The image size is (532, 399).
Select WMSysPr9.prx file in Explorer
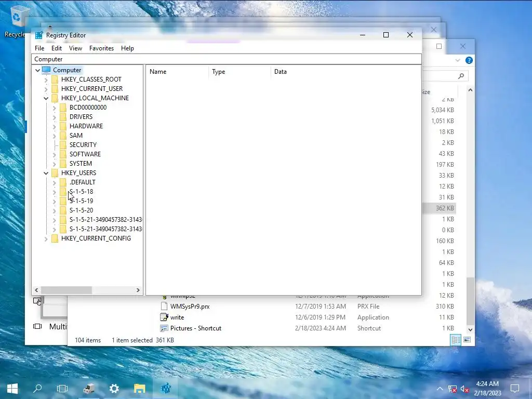[190, 307]
